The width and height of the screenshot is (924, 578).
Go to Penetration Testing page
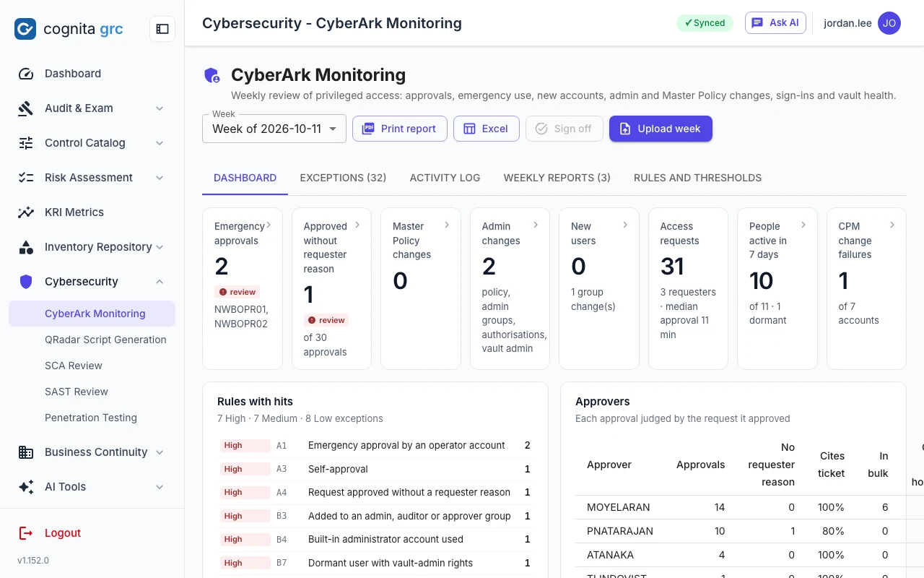[x=92, y=418]
